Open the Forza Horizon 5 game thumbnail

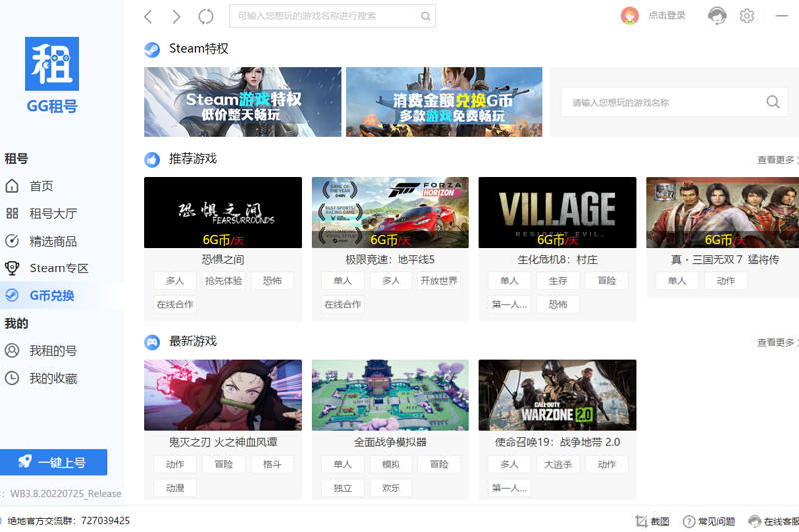(390, 212)
